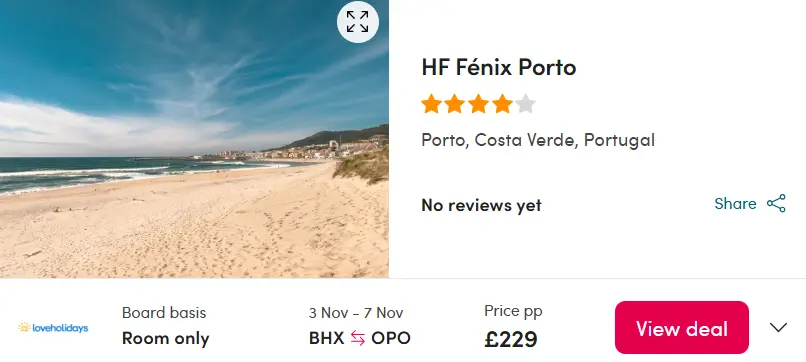Expand deal details with the chevron arrow
This screenshot has width=806, height=362.
click(x=779, y=327)
